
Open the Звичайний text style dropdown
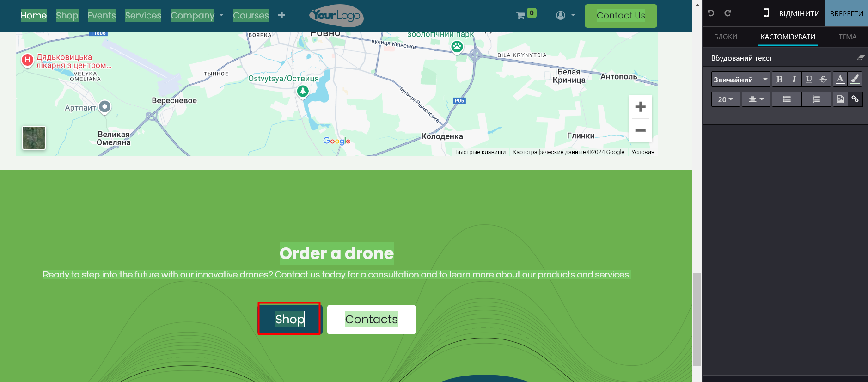[740, 79]
